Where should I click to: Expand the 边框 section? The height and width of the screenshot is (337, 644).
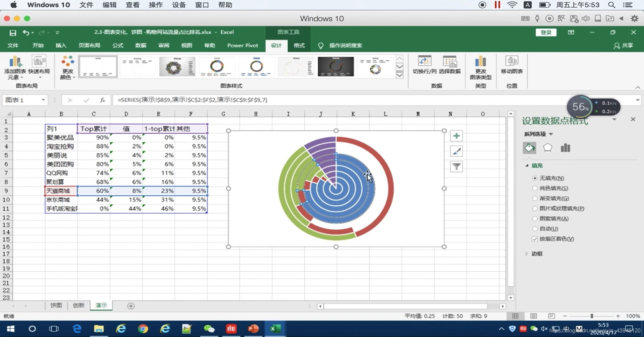[x=527, y=254]
